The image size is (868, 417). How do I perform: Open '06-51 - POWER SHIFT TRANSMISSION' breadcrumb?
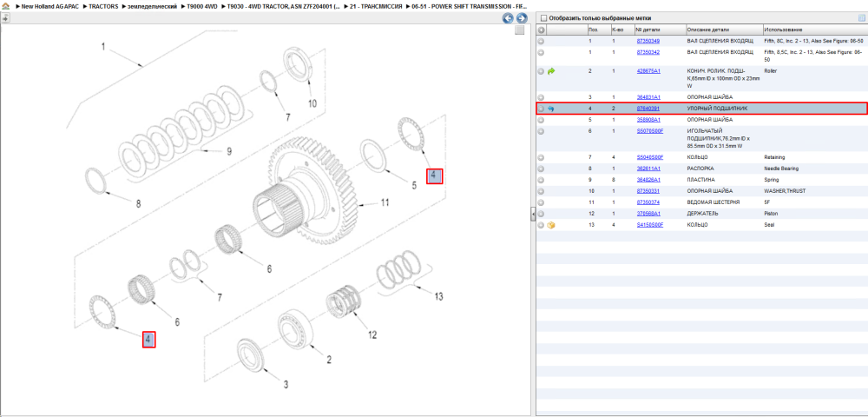pos(470,5)
